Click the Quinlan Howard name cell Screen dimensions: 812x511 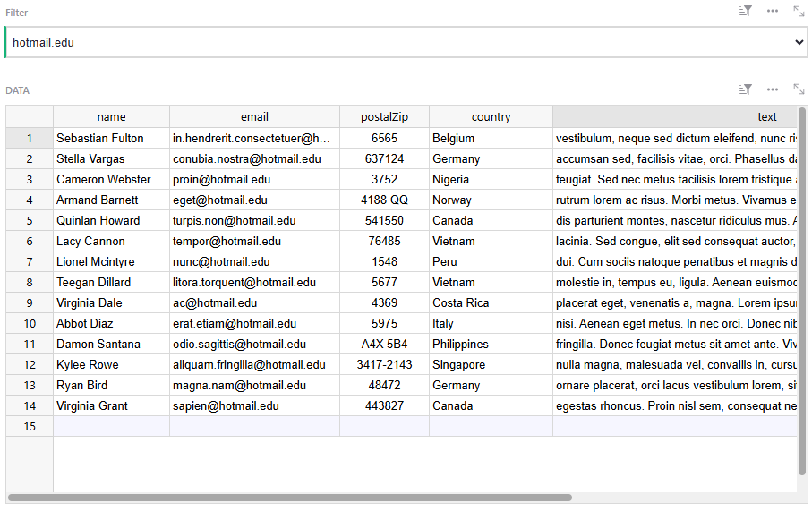(x=111, y=220)
